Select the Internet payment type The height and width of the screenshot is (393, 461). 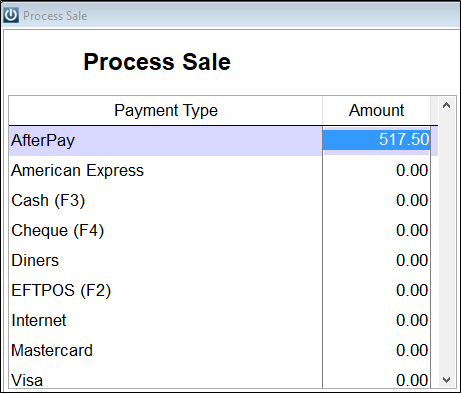[165, 320]
